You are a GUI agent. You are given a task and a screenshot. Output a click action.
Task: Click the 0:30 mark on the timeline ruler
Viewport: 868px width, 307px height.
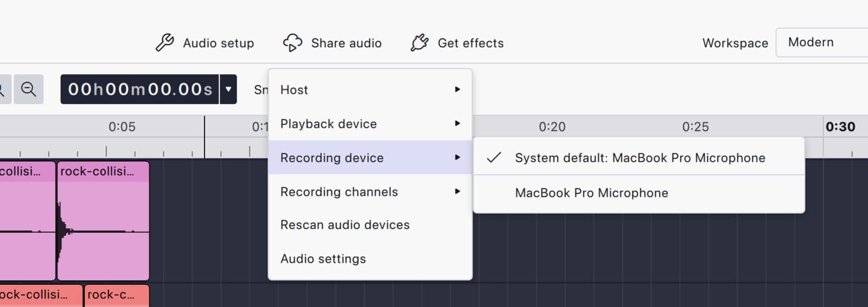[840, 127]
